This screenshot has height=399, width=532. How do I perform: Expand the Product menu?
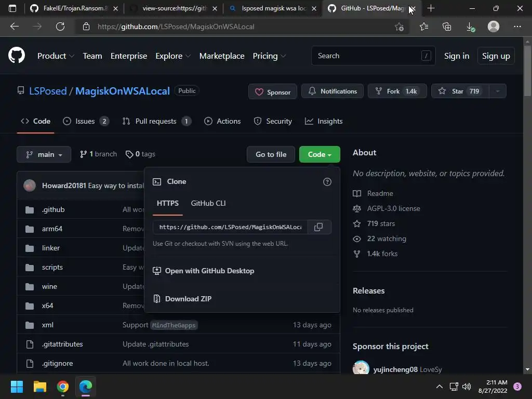click(x=56, y=56)
